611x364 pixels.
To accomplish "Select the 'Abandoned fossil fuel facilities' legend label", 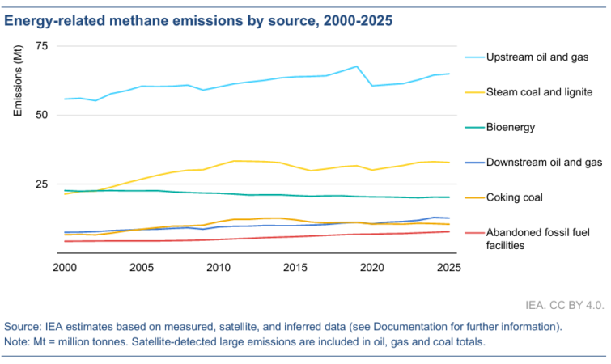I will 537,239.
